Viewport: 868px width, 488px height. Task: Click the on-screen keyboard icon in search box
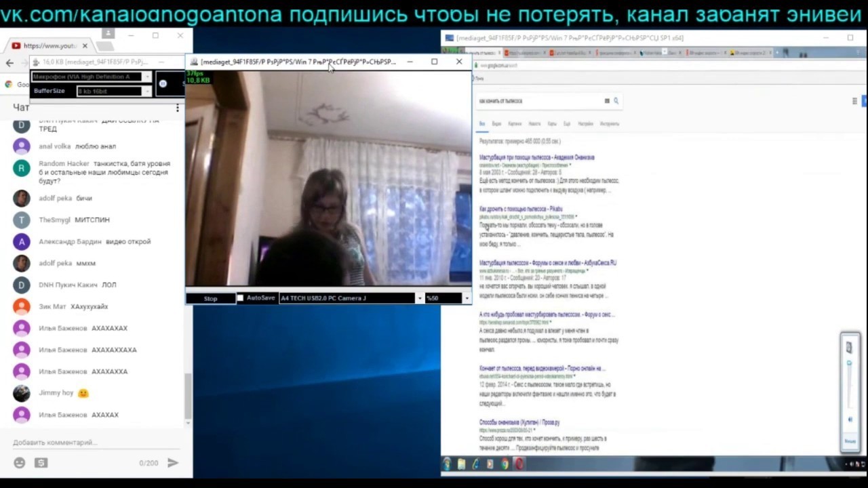(607, 101)
